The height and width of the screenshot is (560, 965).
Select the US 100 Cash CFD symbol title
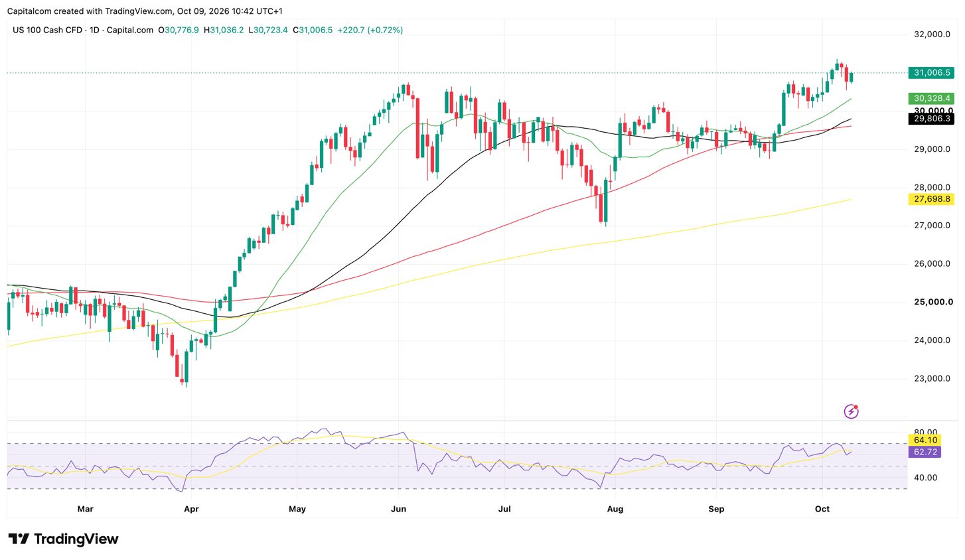coord(83,30)
